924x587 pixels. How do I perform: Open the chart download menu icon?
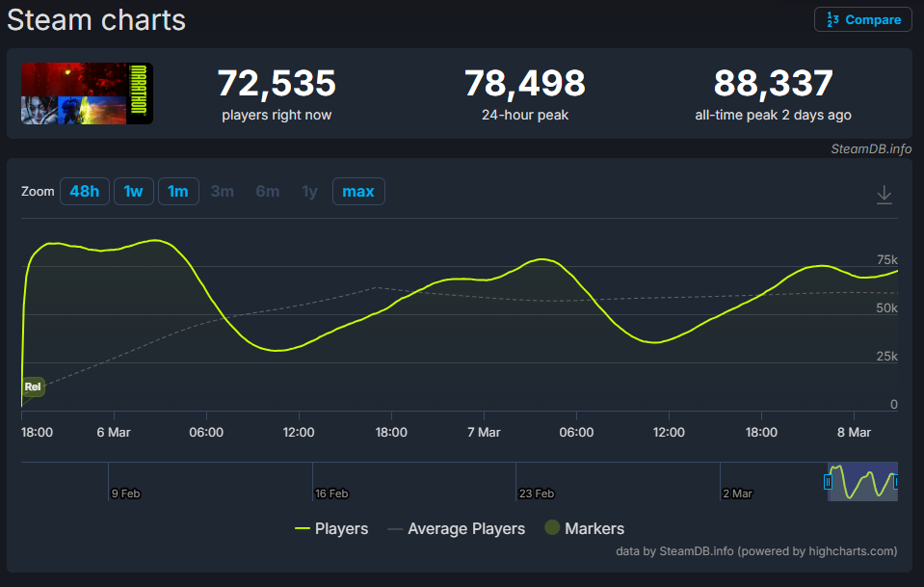click(x=884, y=195)
